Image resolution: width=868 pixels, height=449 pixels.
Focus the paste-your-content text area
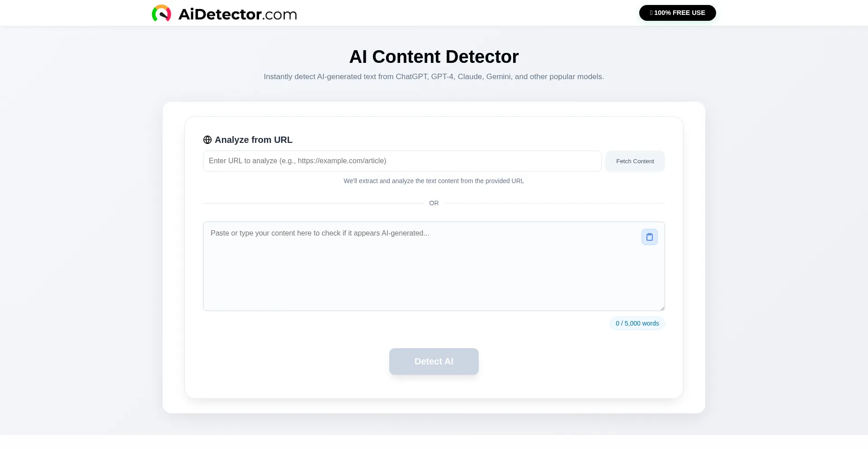(x=420, y=271)
